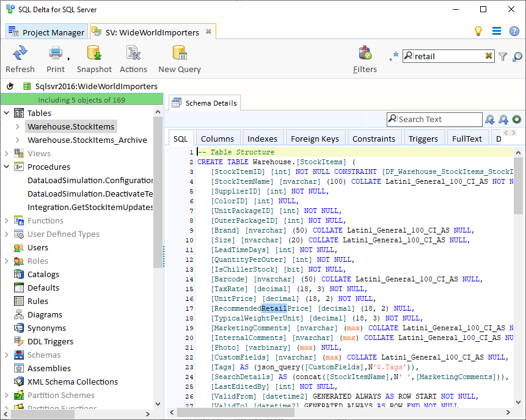The height and width of the screenshot is (420, 526).
Task: Open the help question mark icon
Action: (514, 31)
